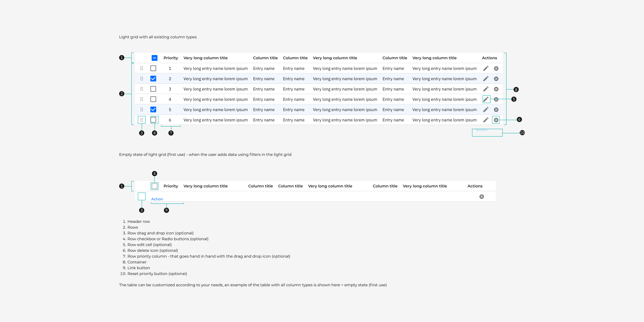Click the Actions header in the first grid
644x322 pixels.
(489, 58)
